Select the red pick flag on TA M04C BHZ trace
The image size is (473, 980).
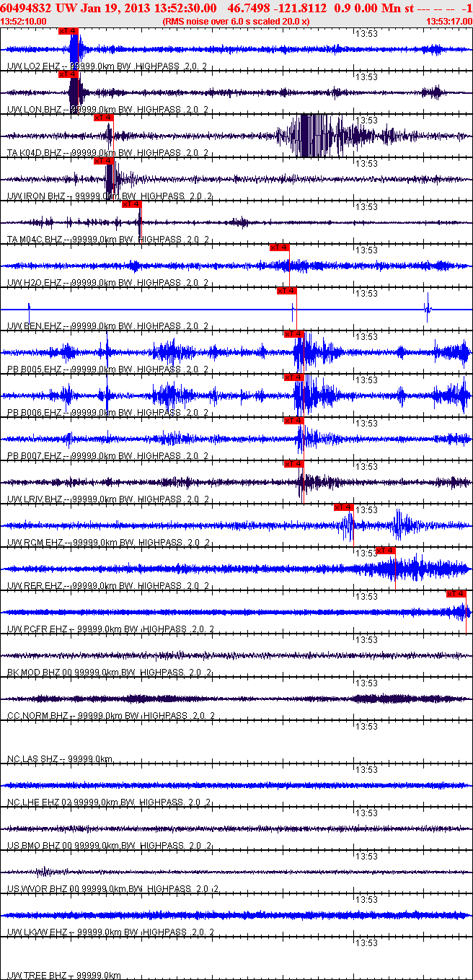131,204
